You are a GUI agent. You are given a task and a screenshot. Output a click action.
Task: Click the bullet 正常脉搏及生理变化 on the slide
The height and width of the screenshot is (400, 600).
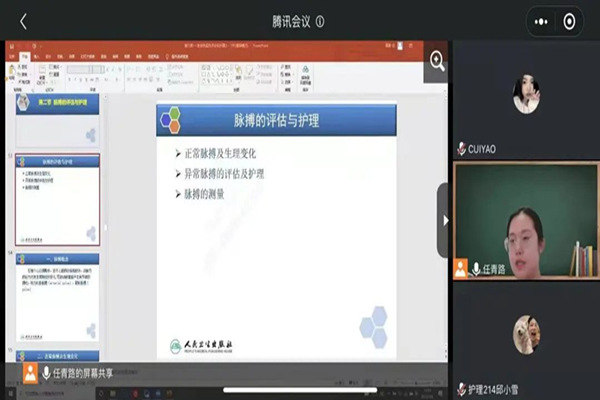(x=220, y=154)
